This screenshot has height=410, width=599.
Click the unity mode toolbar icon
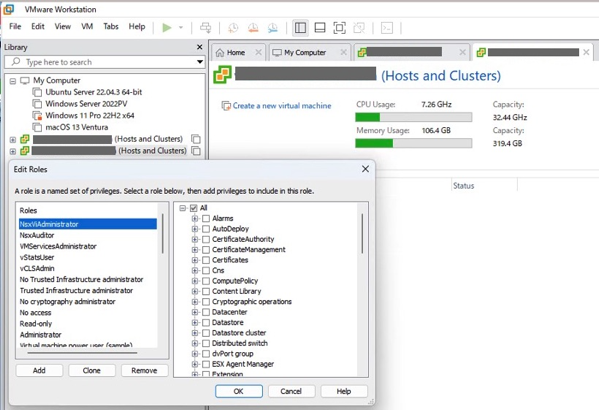pos(359,28)
